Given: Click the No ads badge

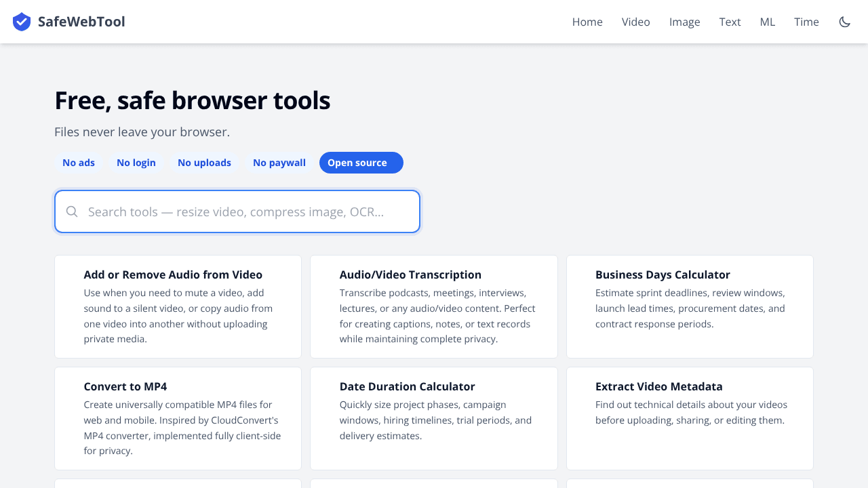Looking at the screenshot, I should click(x=79, y=163).
